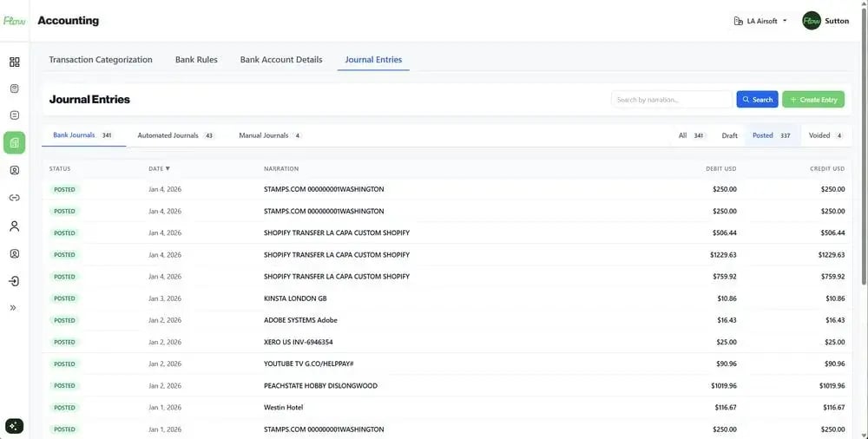
Task: Click the highlighted green accounting sidebar icon
Action: click(x=15, y=143)
